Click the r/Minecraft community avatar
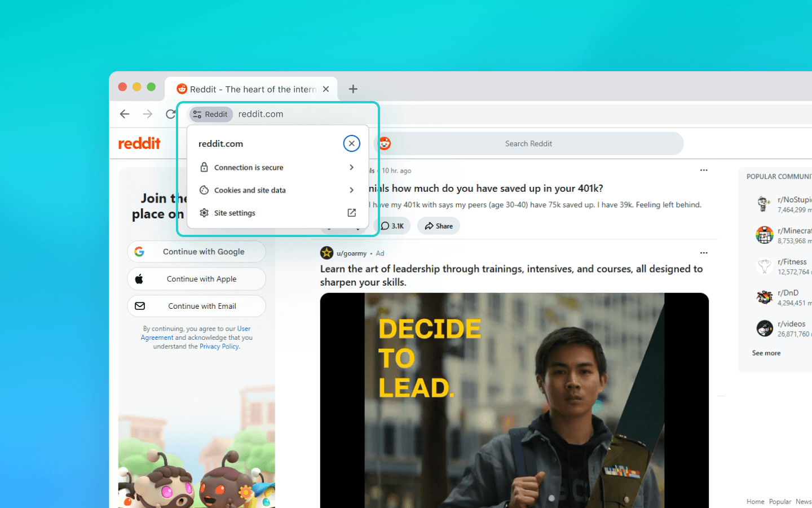Viewport: 812px width, 508px height. pyautogui.click(x=764, y=235)
